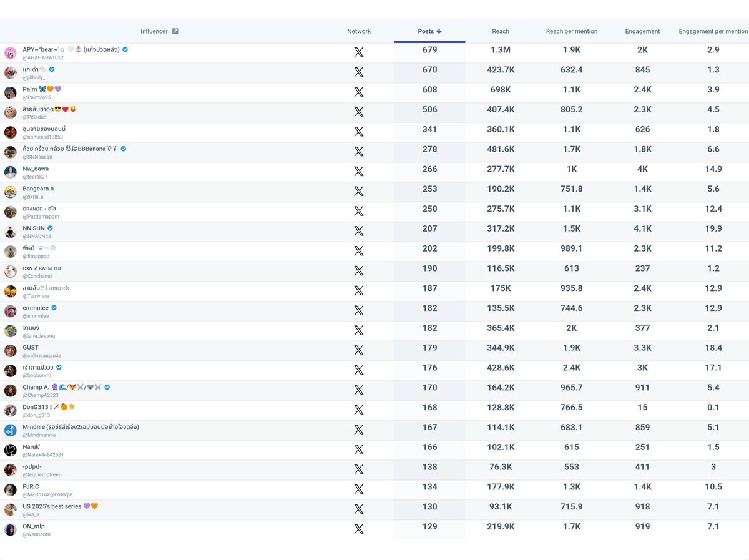Open NN SUN influencer name
The height and width of the screenshot is (560, 749).
[34, 228]
